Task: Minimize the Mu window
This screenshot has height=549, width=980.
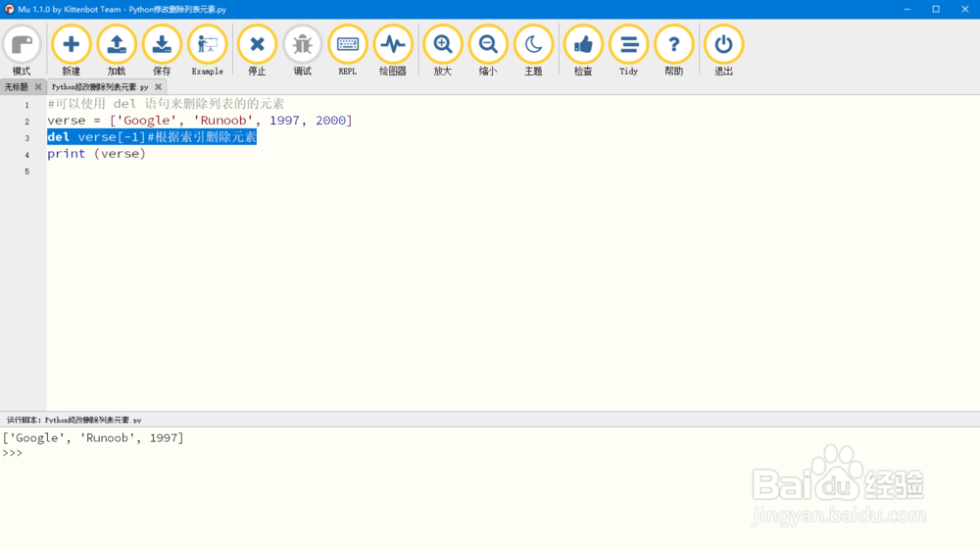Action: click(x=906, y=9)
